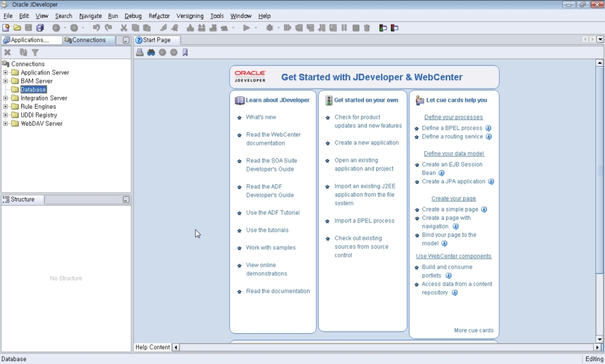Open the File menu
This screenshot has width=605, height=364.
(8, 16)
